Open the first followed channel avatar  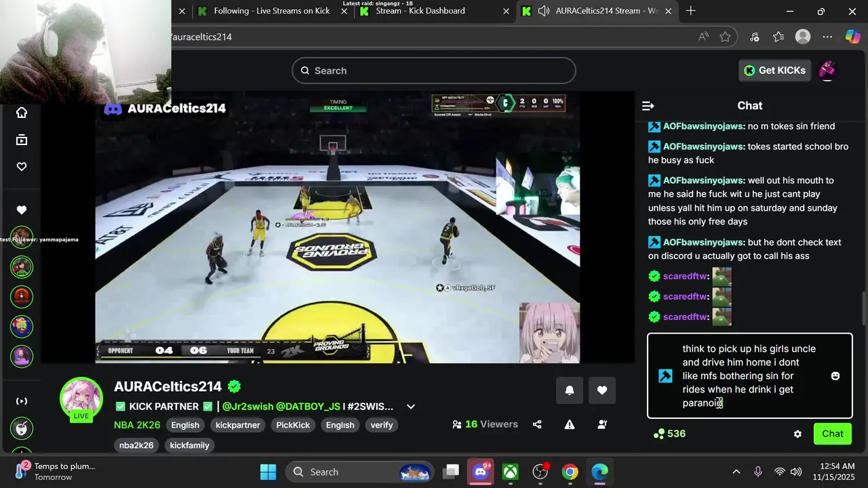tap(22, 238)
